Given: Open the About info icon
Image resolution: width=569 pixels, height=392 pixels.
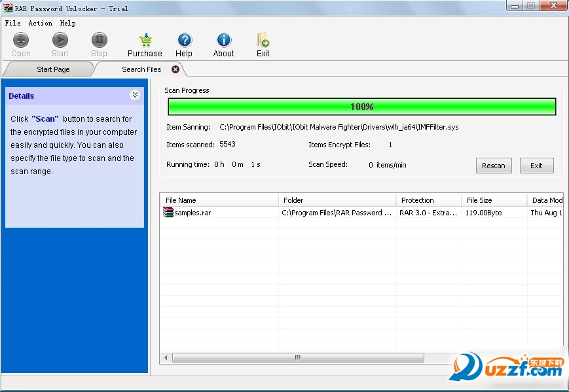Looking at the screenshot, I should point(223,41).
